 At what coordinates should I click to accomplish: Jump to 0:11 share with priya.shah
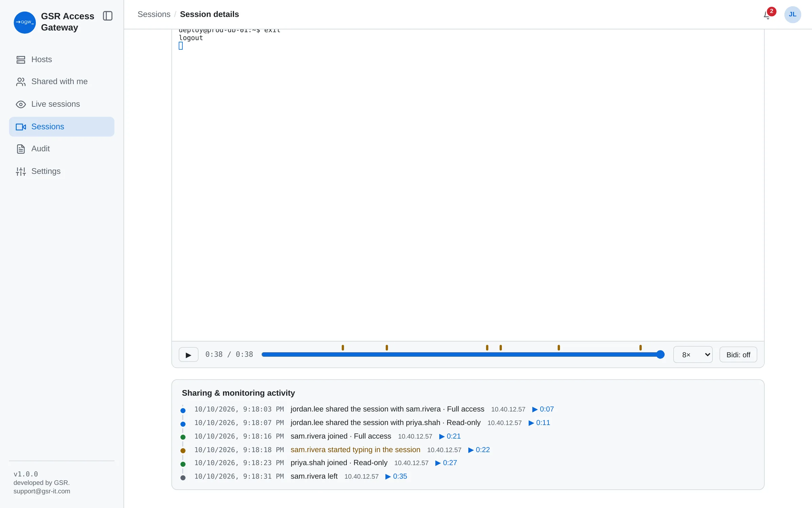click(x=539, y=423)
